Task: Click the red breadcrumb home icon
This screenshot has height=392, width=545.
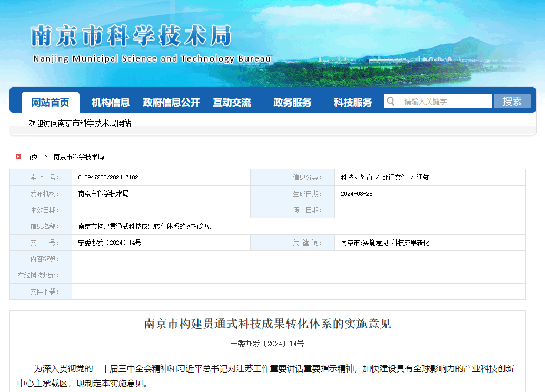Action: pos(18,157)
